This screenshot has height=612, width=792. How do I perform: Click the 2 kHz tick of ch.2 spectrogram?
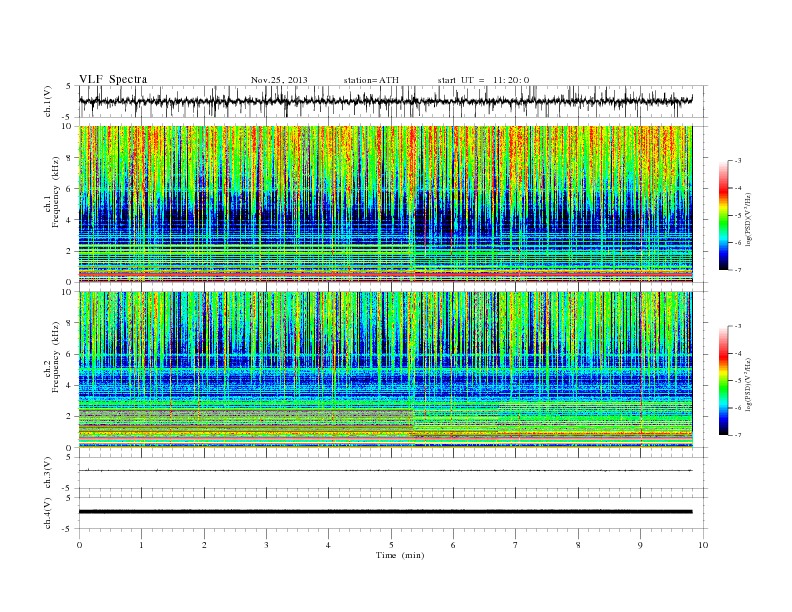(70, 417)
